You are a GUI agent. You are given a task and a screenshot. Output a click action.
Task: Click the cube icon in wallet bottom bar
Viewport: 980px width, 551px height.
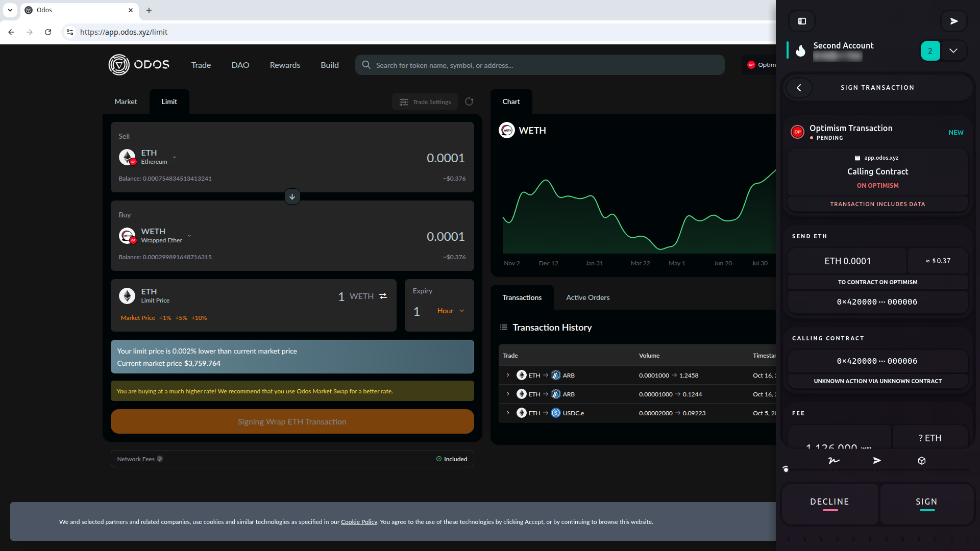[921, 461]
